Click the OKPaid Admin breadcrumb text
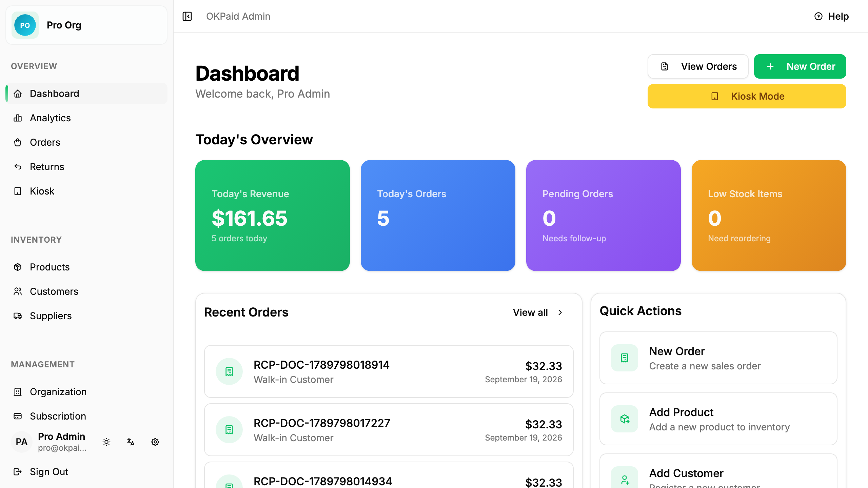This screenshot has width=868, height=488. [238, 16]
